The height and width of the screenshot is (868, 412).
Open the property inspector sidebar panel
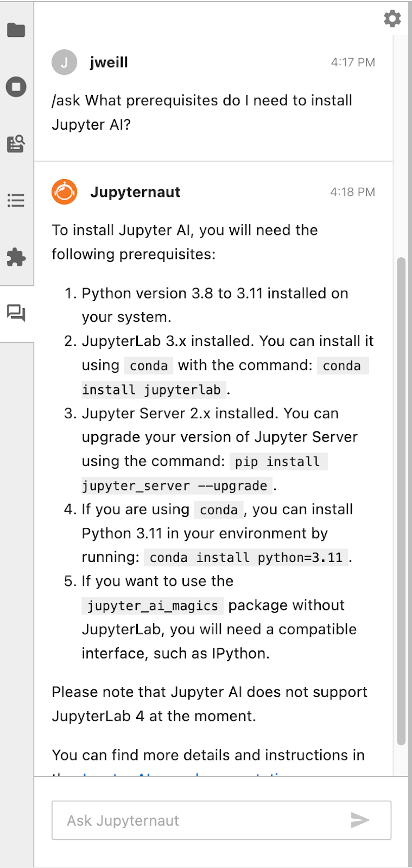pyautogui.click(x=16, y=144)
